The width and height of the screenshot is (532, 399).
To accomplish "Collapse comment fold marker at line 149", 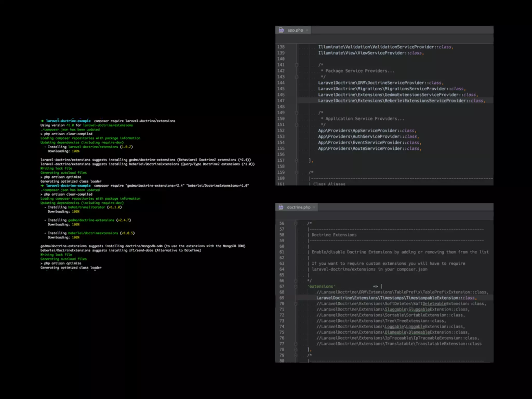I will coord(296,113).
